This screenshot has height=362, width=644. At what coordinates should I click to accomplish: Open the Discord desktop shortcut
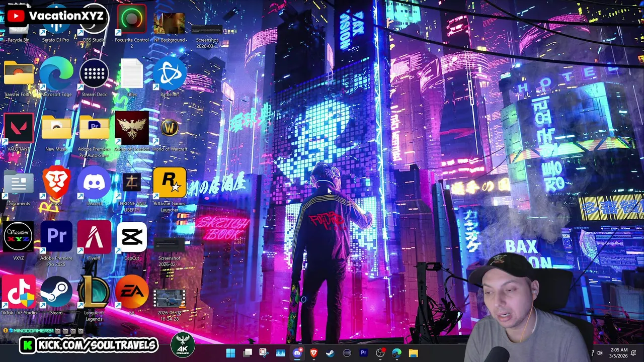pyautogui.click(x=94, y=186)
